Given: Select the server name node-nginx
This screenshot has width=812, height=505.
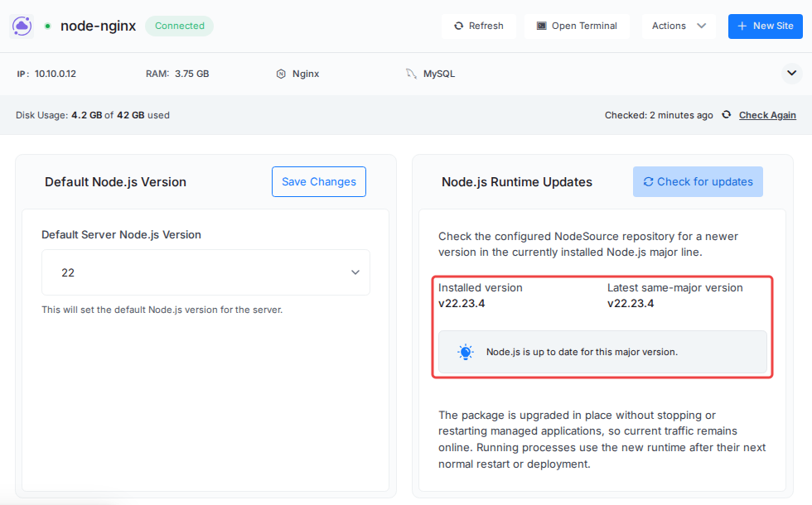Looking at the screenshot, I should [99, 26].
